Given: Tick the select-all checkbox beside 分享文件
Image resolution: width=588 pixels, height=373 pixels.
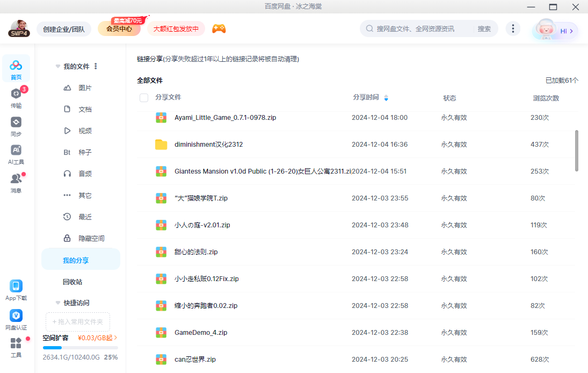Looking at the screenshot, I should pyautogui.click(x=143, y=98).
